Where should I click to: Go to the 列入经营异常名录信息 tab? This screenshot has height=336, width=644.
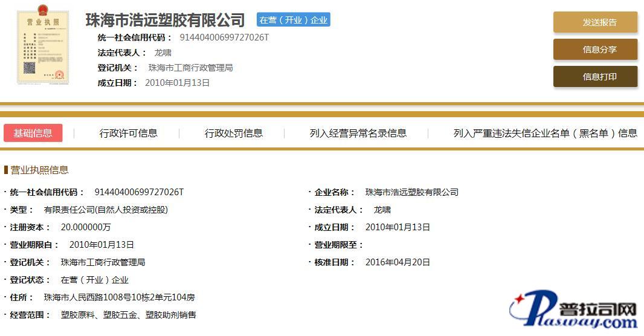pos(358,133)
